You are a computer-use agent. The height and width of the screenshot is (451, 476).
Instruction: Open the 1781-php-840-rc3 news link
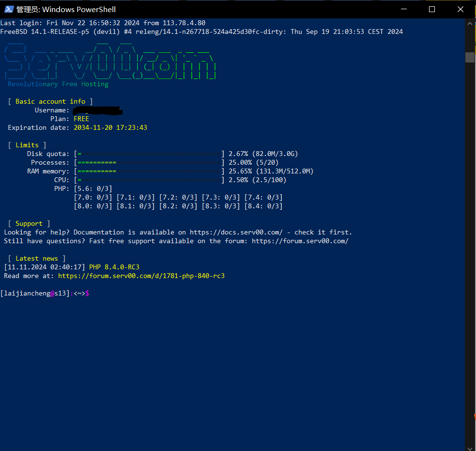click(141, 276)
